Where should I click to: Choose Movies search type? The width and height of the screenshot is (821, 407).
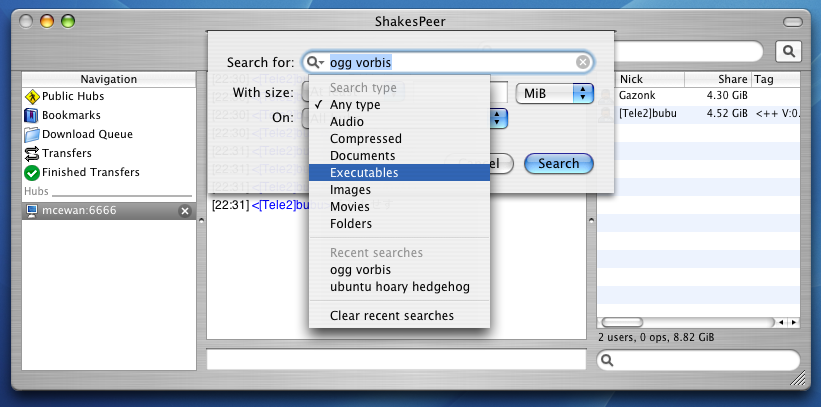[399, 206]
